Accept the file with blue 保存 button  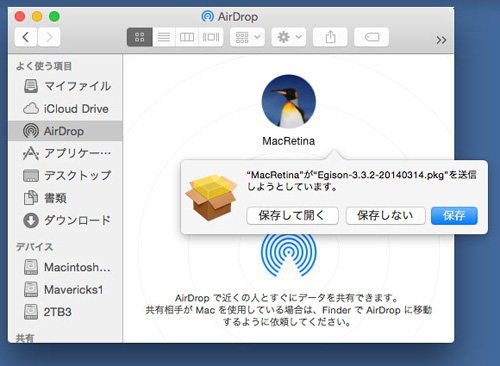454,216
